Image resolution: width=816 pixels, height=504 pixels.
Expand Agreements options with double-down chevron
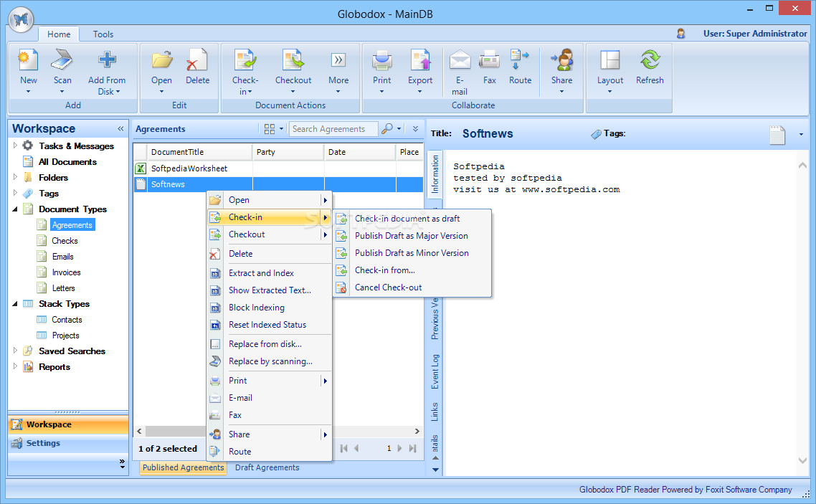click(415, 128)
